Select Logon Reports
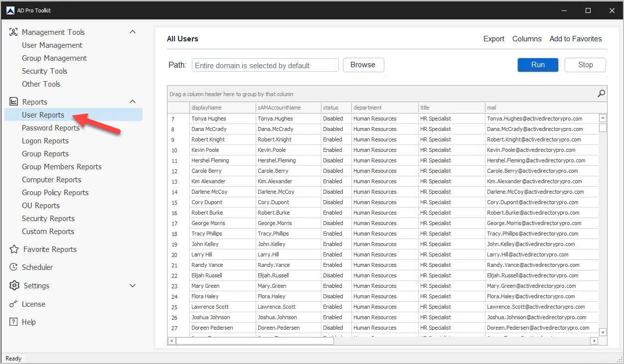624x364 pixels. pos(45,141)
